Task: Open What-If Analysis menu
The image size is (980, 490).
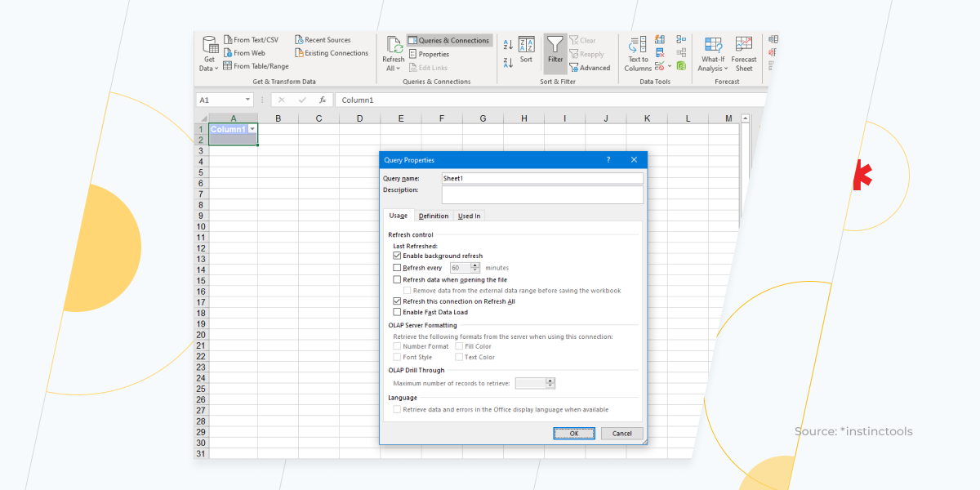Action: [712, 54]
